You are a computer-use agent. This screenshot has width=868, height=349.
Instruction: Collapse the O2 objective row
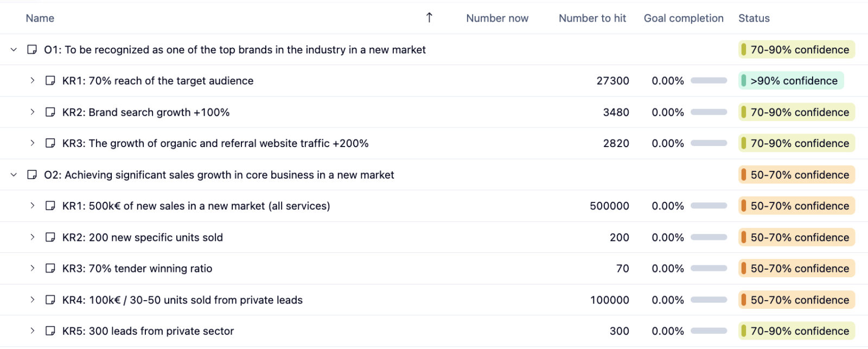coord(14,175)
